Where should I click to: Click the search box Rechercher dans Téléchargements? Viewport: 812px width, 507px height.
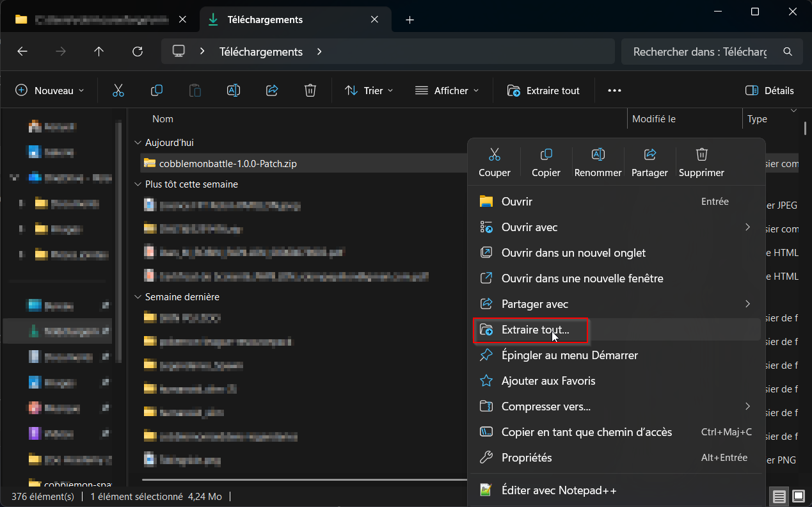click(x=701, y=52)
